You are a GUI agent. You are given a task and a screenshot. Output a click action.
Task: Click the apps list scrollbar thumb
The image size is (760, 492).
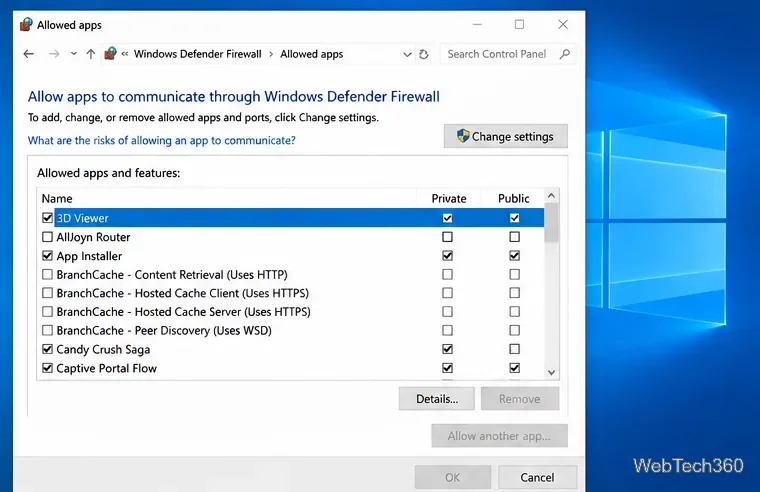pos(551,222)
